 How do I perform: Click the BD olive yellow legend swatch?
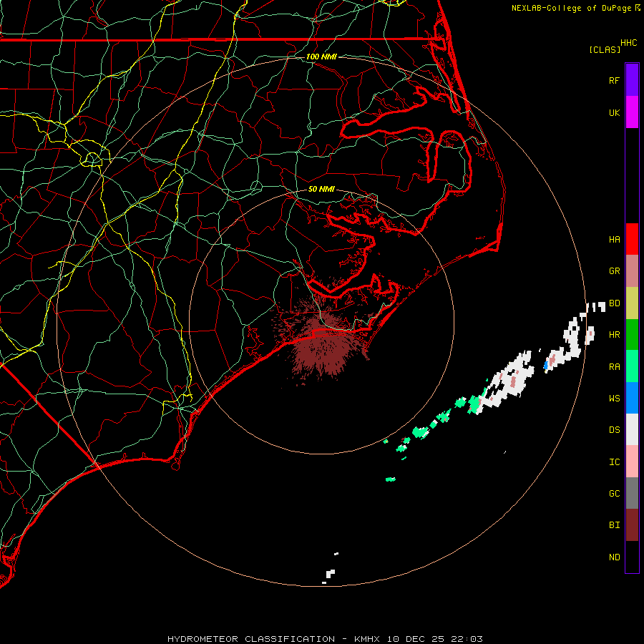click(632, 303)
